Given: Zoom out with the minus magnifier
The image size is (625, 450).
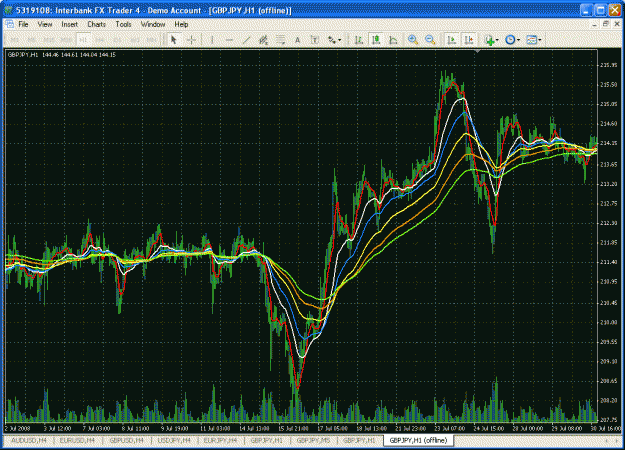Looking at the screenshot, I should pyautogui.click(x=430, y=40).
